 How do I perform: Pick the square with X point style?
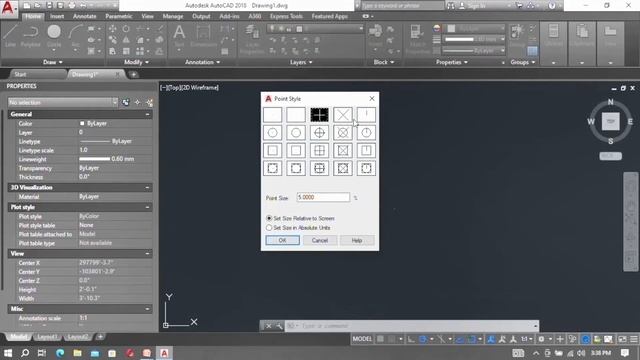(342, 151)
